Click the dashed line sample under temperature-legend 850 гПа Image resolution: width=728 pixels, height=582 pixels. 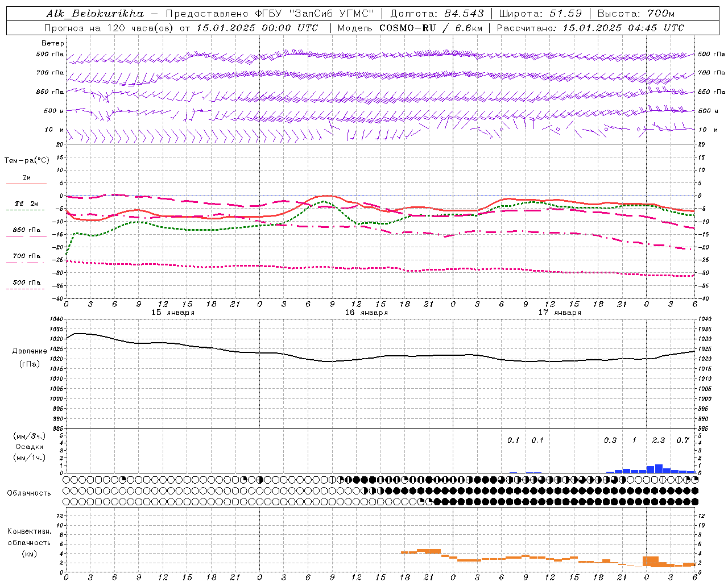(26, 236)
